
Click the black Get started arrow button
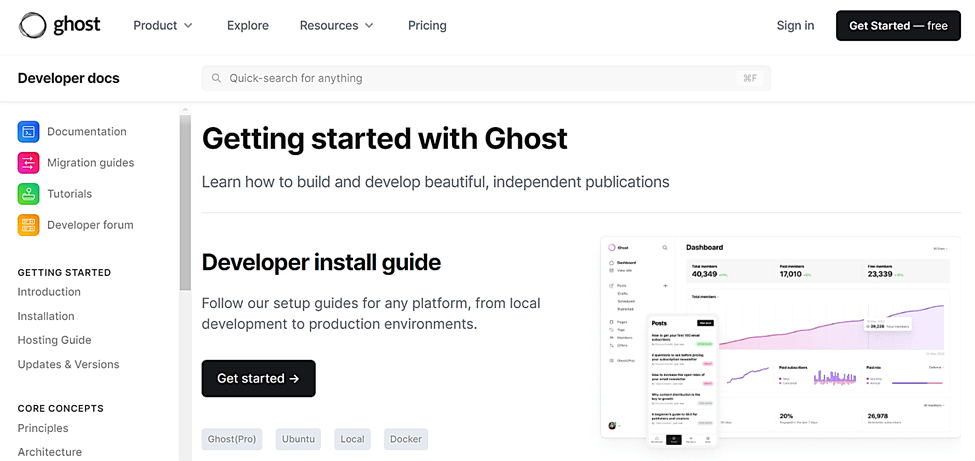click(258, 378)
